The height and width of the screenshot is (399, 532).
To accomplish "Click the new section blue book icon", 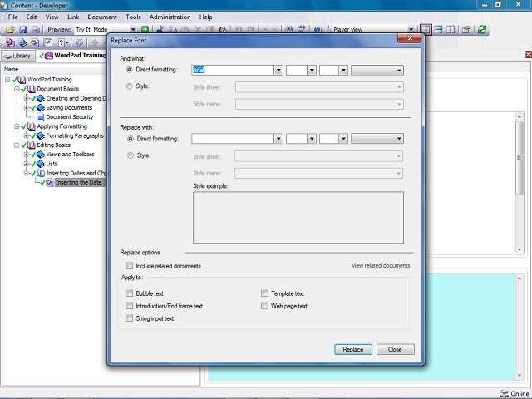I will (x=22, y=42).
